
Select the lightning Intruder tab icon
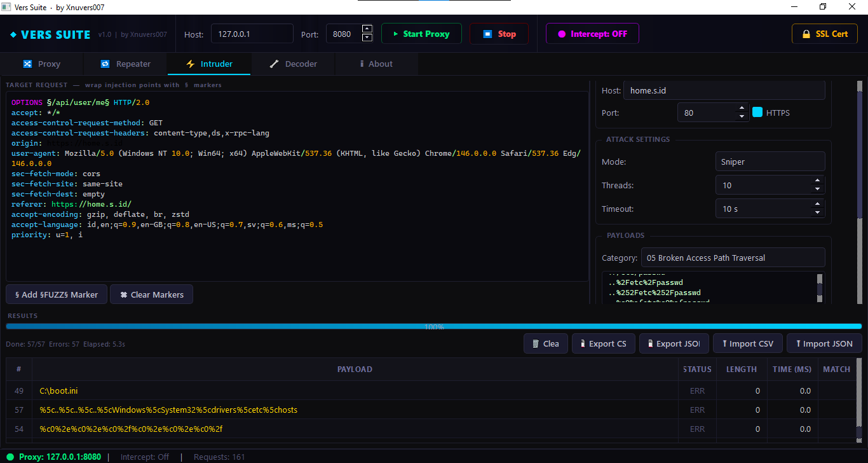click(x=190, y=64)
